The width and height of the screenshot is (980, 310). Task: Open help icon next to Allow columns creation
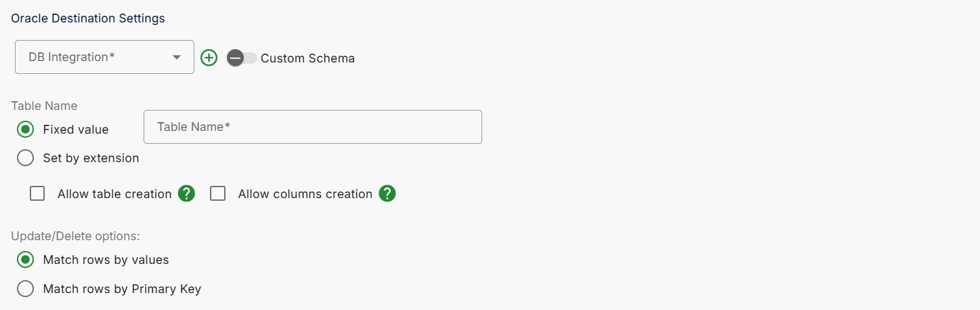(387, 193)
